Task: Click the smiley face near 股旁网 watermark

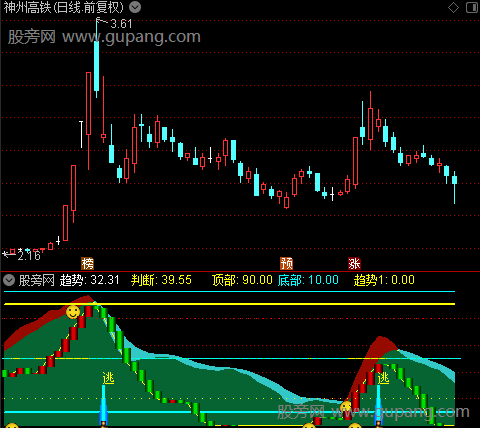Action: pos(346,407)
